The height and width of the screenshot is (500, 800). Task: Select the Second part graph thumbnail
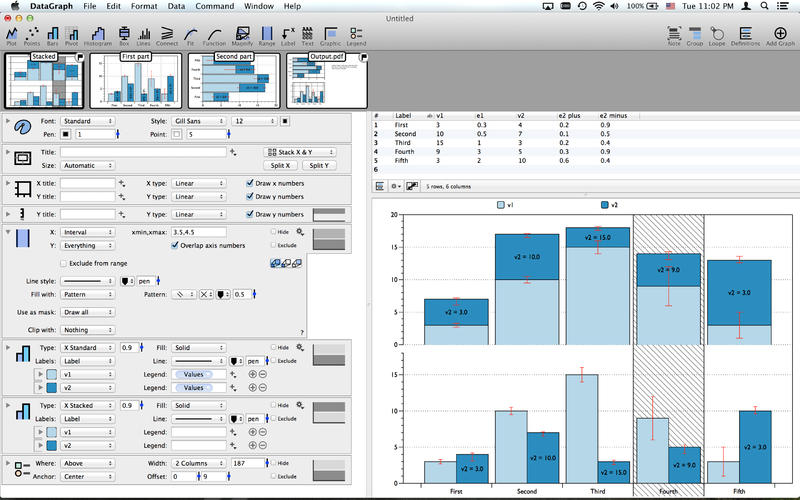pos(229,80)
